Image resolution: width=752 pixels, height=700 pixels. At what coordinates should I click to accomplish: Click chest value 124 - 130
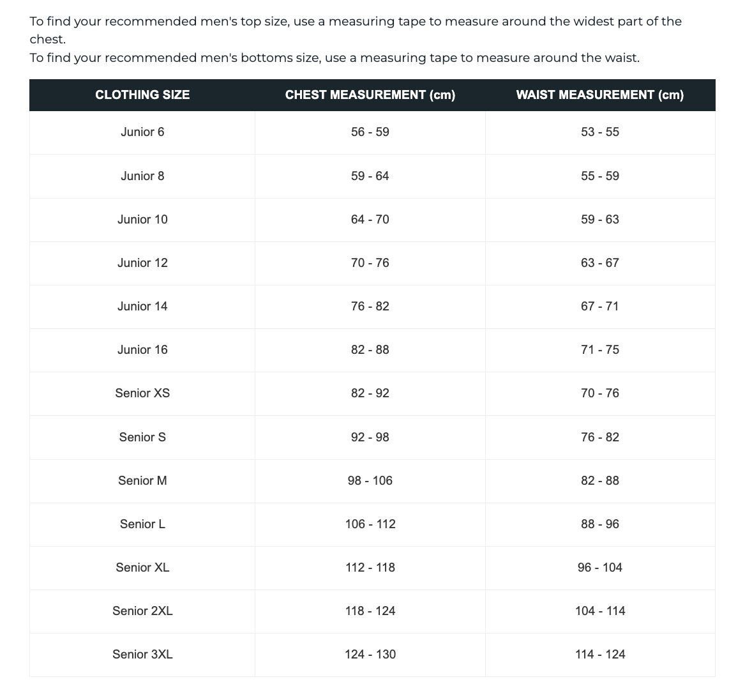coord(370,655)
